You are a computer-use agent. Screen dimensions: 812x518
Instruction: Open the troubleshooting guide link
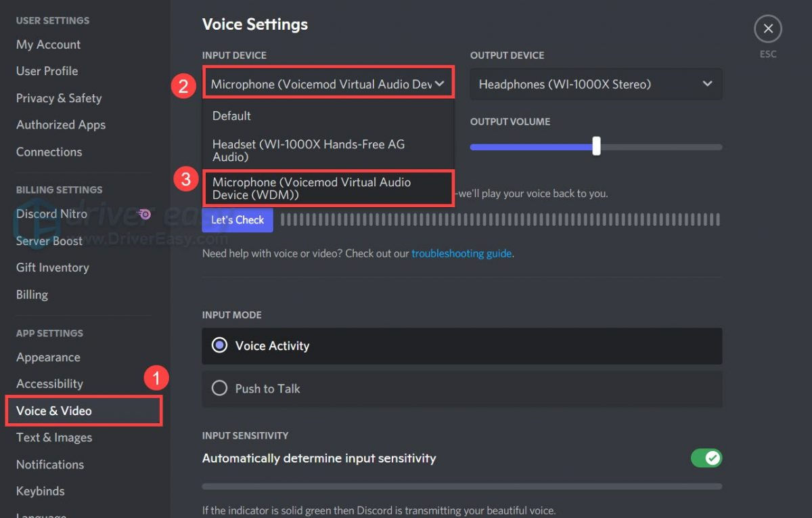coord(461,253)
